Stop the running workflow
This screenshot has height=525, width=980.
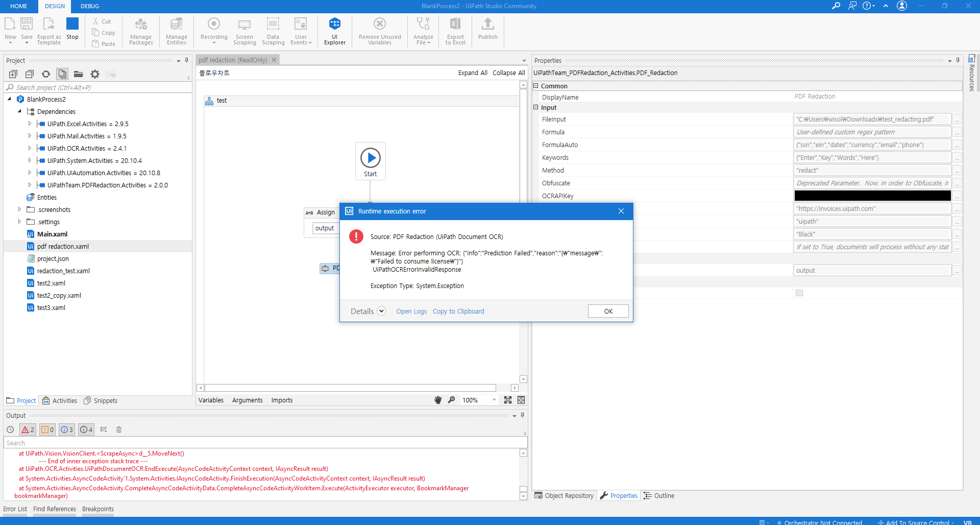[72, 29]
